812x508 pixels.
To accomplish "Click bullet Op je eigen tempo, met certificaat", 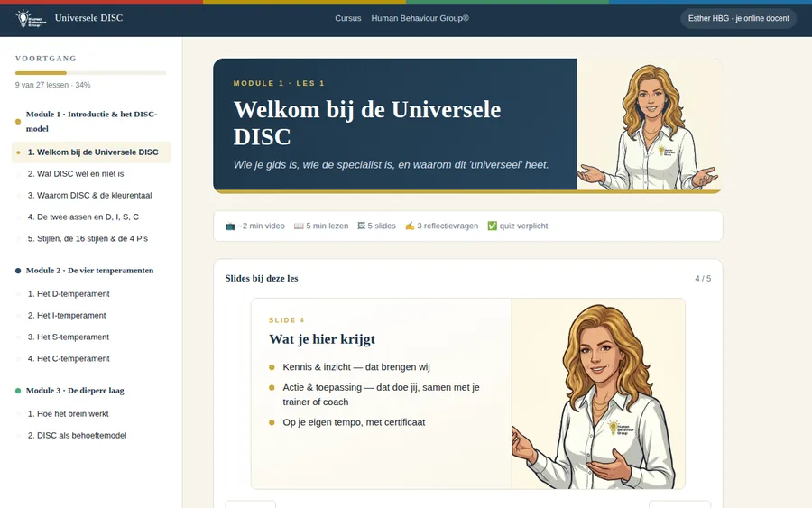I will point(354,422).
